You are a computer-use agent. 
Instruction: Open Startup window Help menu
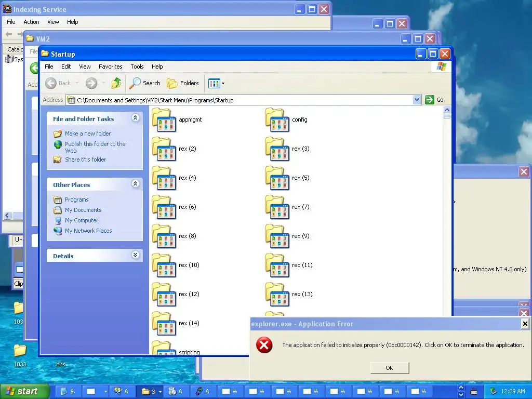157,66
